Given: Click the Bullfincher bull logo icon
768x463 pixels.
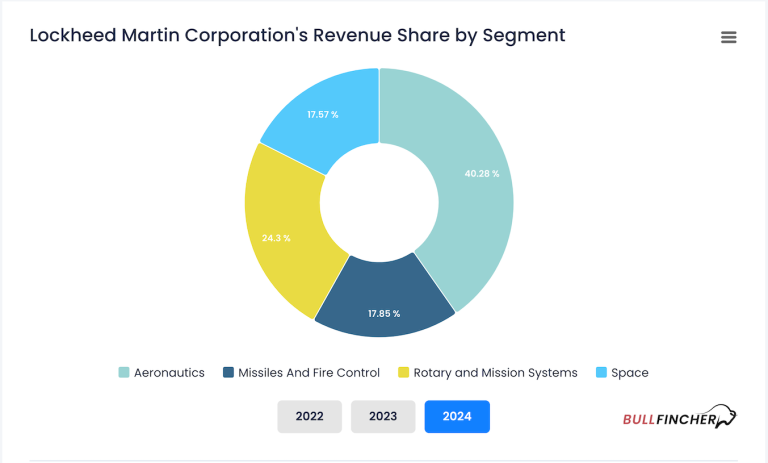Looking at the screenshot, I should click(x=729, y=416).
